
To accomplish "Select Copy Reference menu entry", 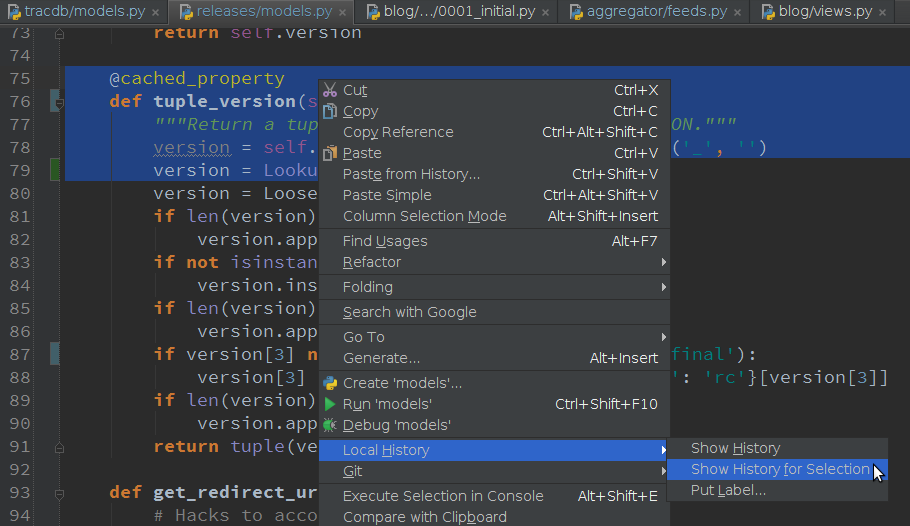I will (x=494, y=132).
